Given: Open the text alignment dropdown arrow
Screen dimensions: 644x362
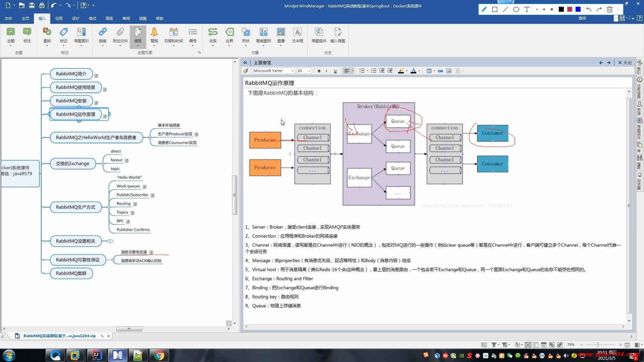Looking at the screenshot, I should [353, 71].
